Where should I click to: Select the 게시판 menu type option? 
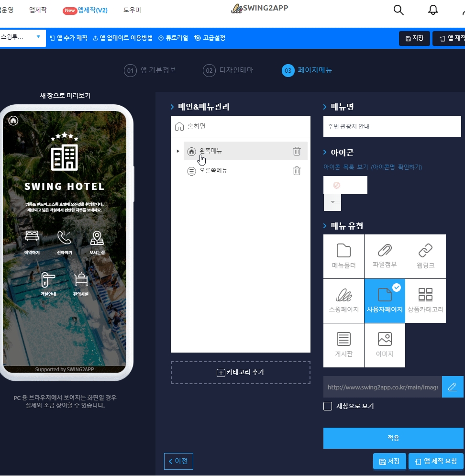pos(343,345)
